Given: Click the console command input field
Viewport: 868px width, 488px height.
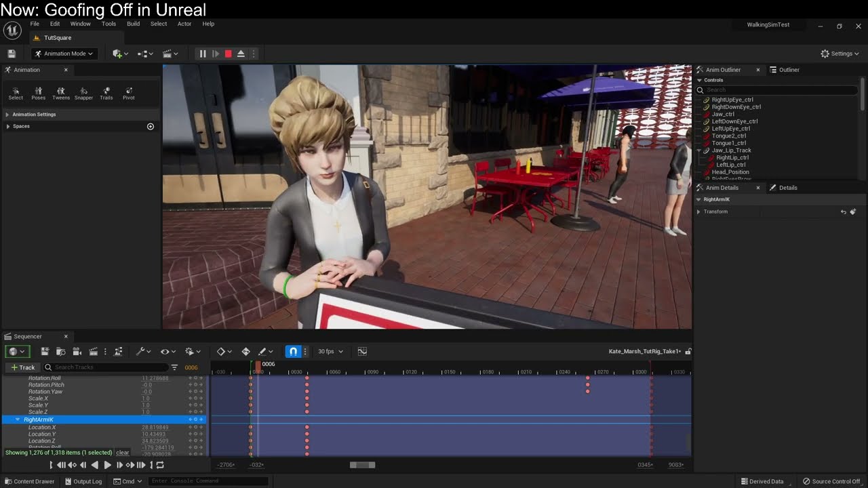Looking at the screenshot, I should (x=208, y=481).
